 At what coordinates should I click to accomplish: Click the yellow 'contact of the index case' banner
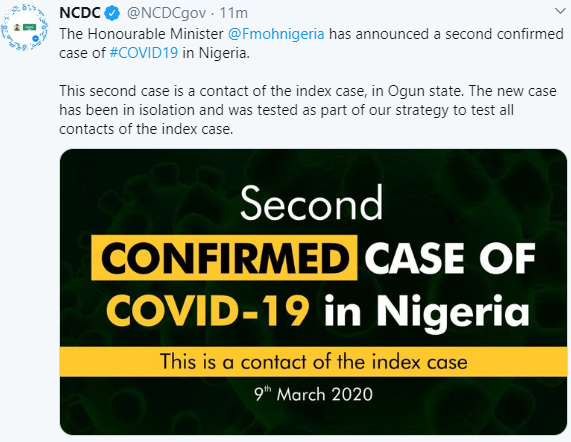click(x=314, y=362)
